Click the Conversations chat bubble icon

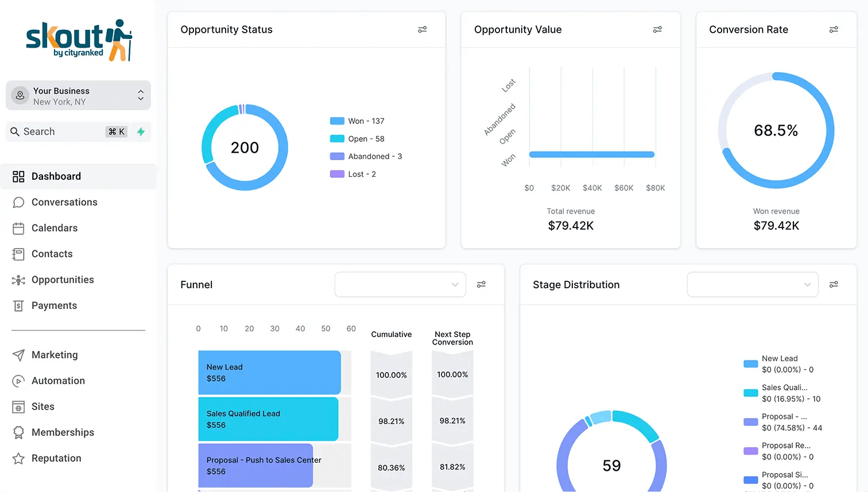18,202
